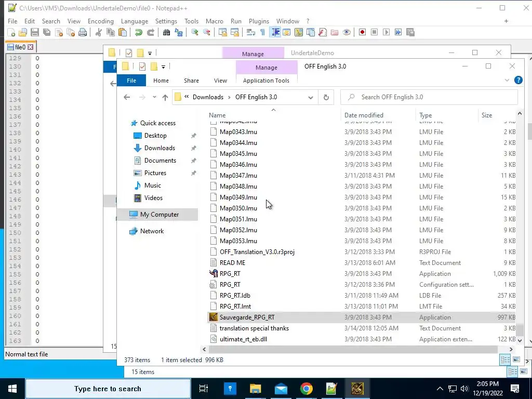Image resolution: width=532 pixels, height=399 pixels.
Task: Click the Save recorded macro icon
Action: click(x=410, y=32)
